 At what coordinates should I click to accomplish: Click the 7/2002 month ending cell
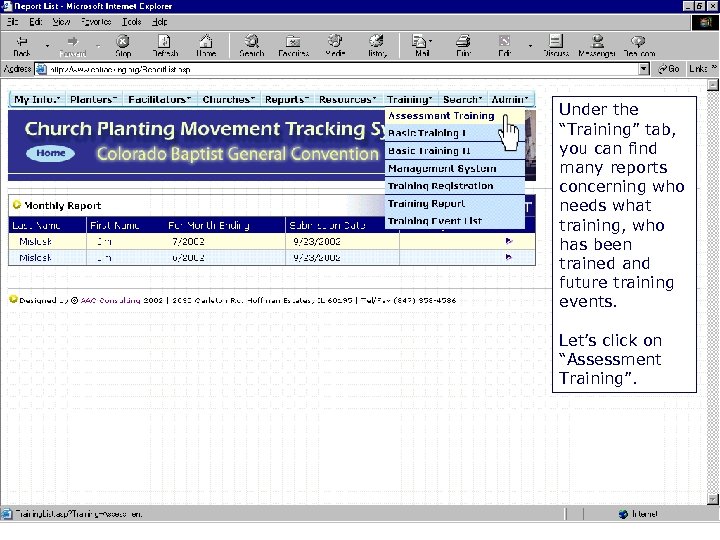point(188,242)
